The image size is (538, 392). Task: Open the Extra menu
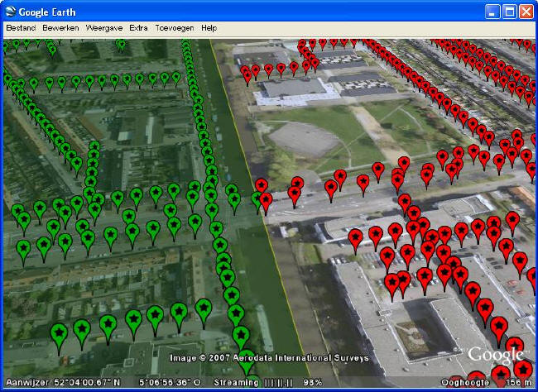point(138,28)
